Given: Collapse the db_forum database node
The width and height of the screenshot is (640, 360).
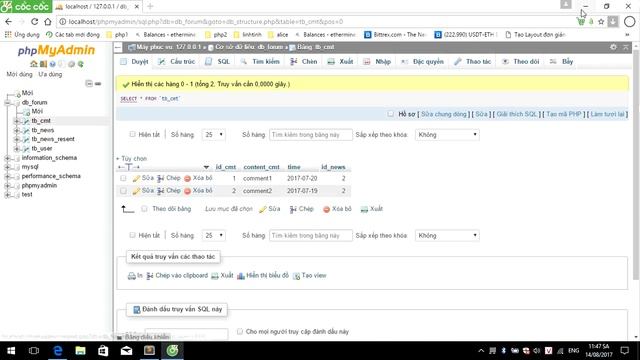Looking at the screenshot, I should [x=7, y=102].
